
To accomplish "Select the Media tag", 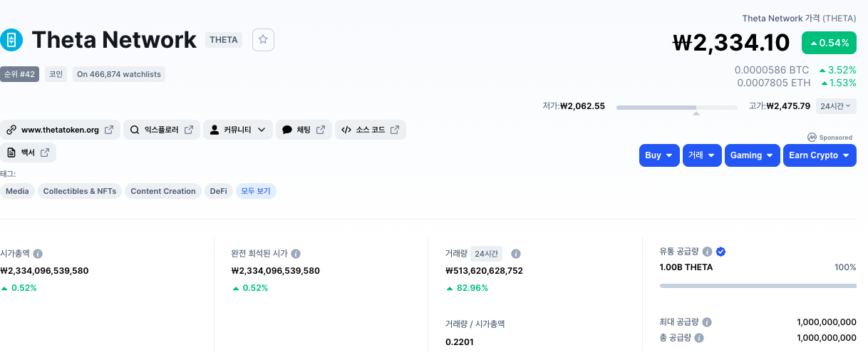I will (x=17, y=191).
